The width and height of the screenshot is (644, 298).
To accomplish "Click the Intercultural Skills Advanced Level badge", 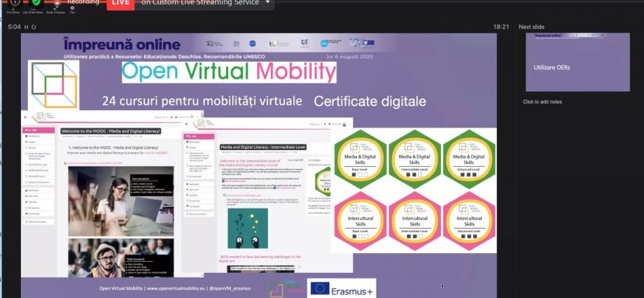I will [469, 221].
